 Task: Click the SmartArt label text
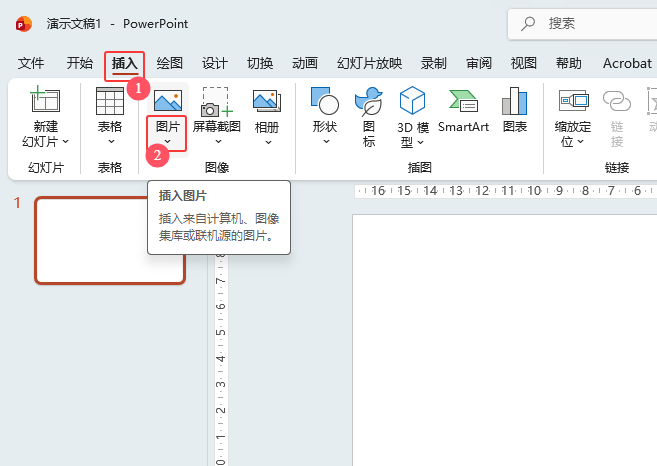(463, 127)
